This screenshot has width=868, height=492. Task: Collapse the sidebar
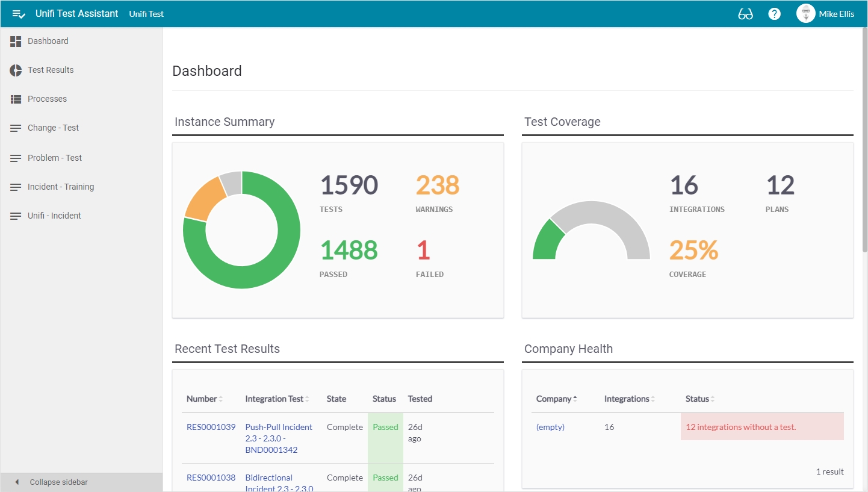[58, 482]
